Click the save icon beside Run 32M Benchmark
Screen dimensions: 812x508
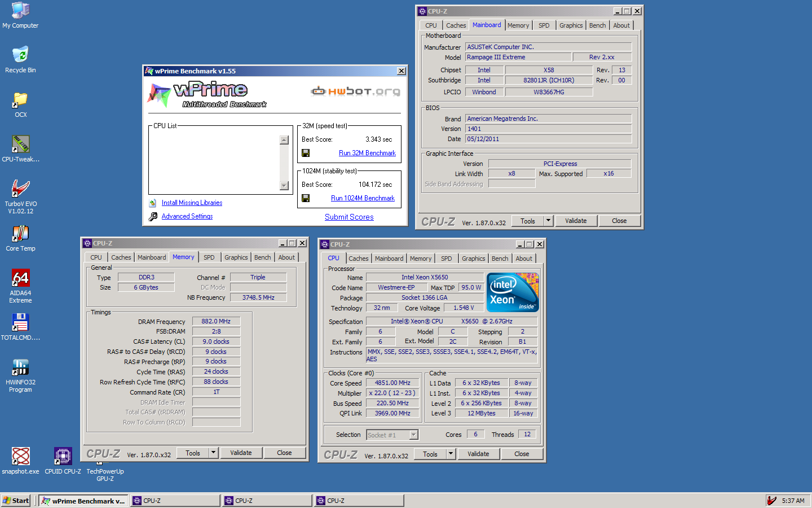[306, 153]
